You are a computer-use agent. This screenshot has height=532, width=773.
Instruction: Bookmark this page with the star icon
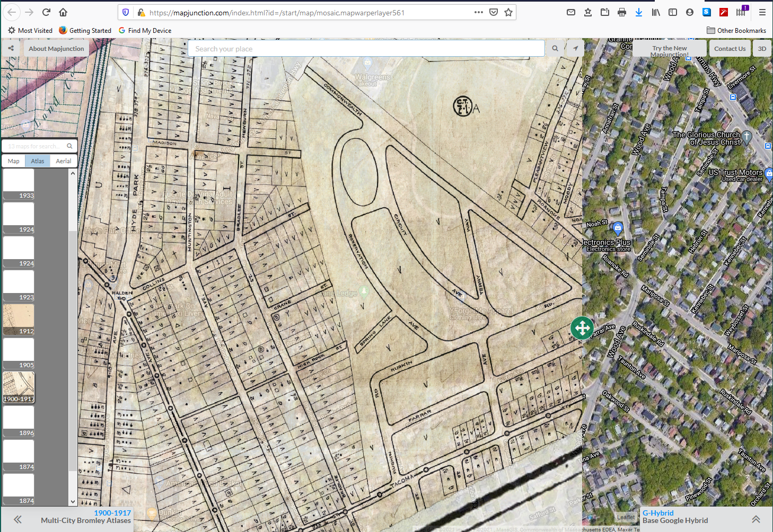[x=508, y=12]
